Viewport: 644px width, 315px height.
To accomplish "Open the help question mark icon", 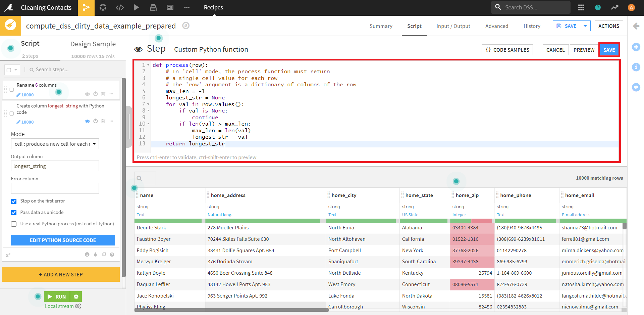I will click(x=598, y=7).
